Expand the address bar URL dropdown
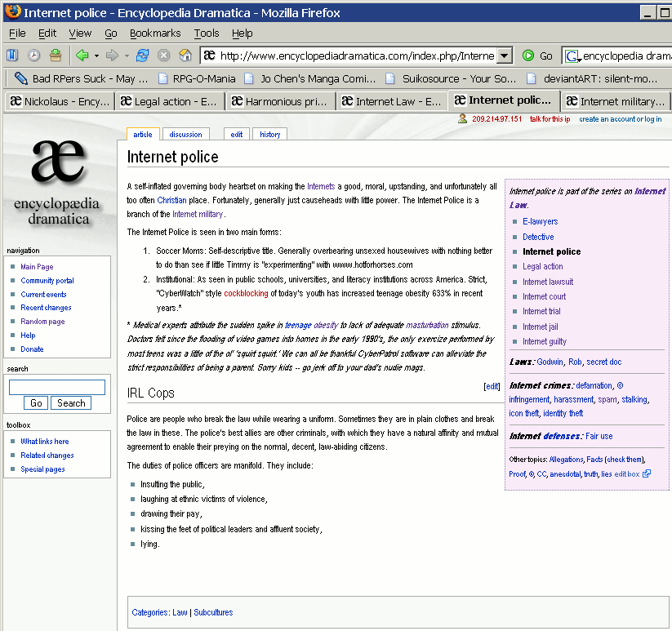This screenshot has height=631, width=672. pyautogui.click(x=505, y=56)
